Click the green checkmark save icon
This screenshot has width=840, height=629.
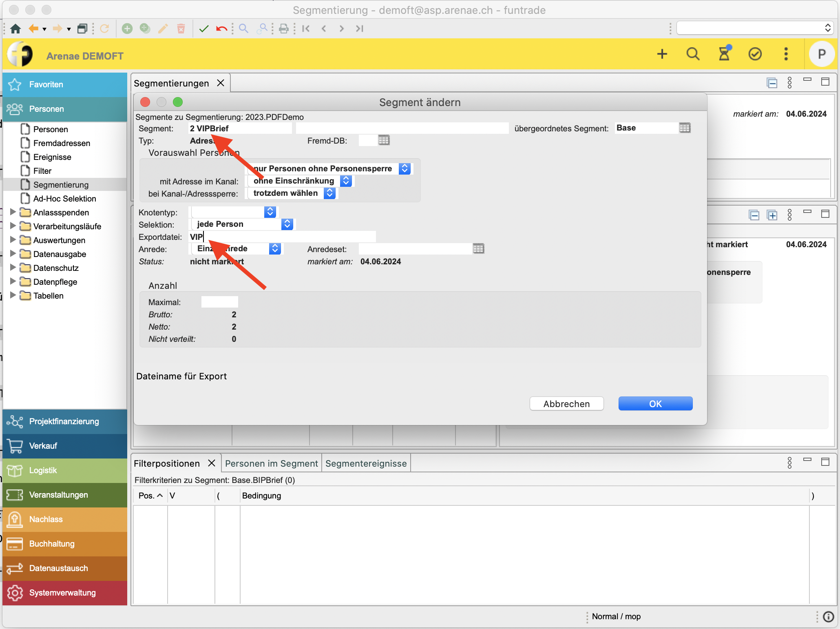[204, 29]
